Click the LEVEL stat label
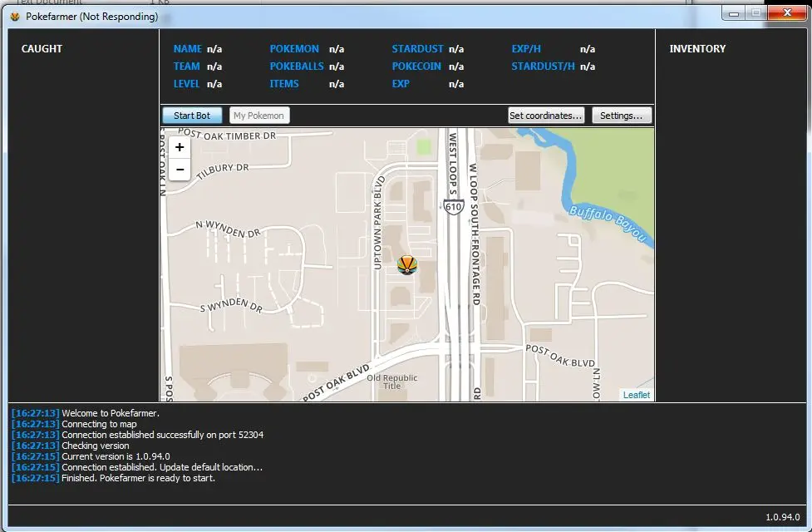Screen dimensions: 812x532 pyautogui.click(x=186, y=84)
